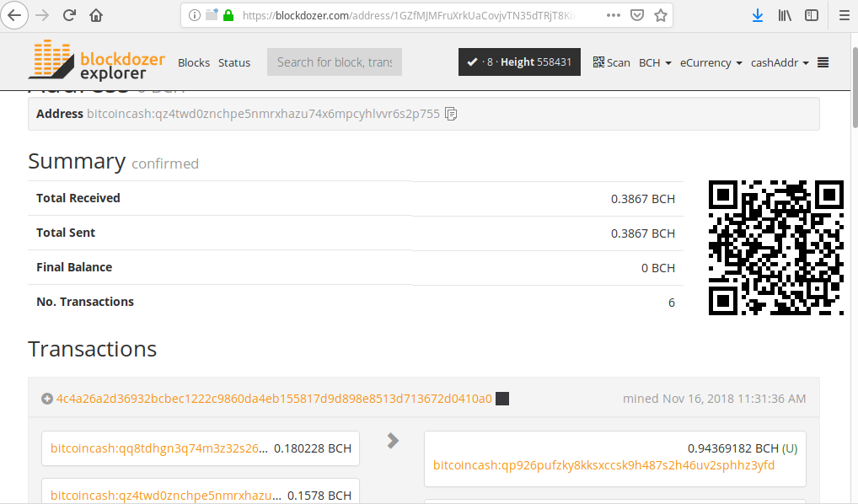Viewport: 858px width, 504px height.
Task: Open transaction 4c4a26a2d369... hash link
Action: click(274, 399)
